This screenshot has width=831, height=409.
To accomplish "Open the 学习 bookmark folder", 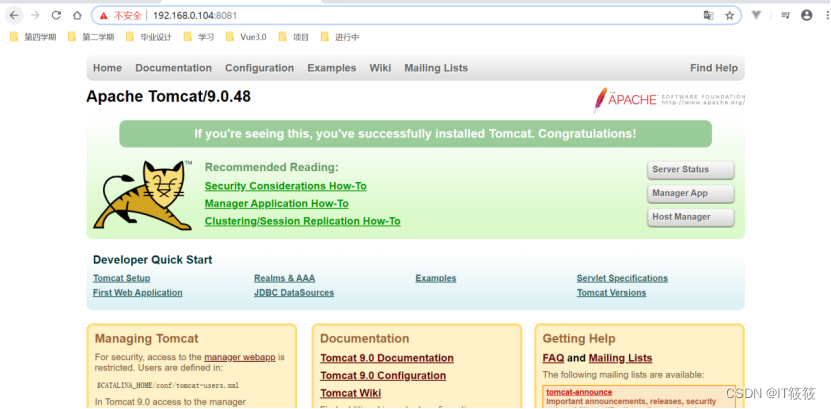I will click(199, 37).
